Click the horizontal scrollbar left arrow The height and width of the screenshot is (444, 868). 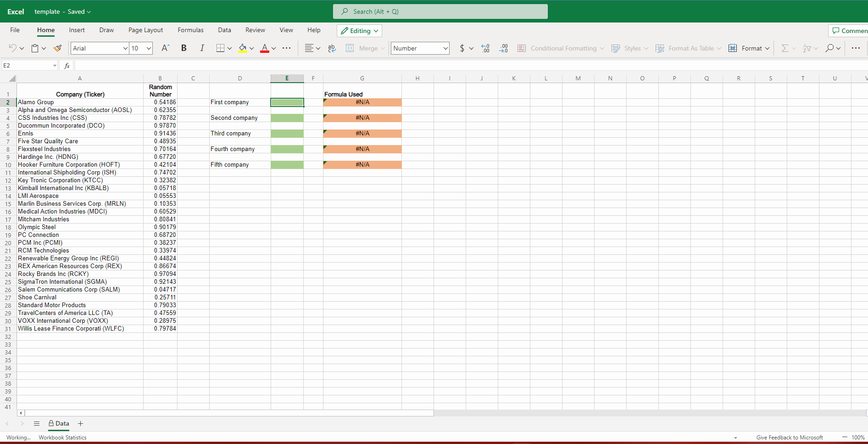point(21,413)
